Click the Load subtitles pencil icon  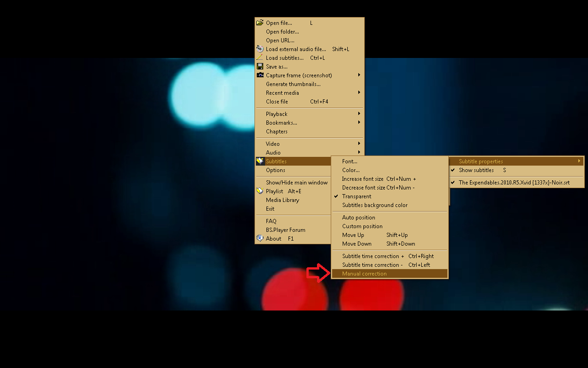coord(260,57)
